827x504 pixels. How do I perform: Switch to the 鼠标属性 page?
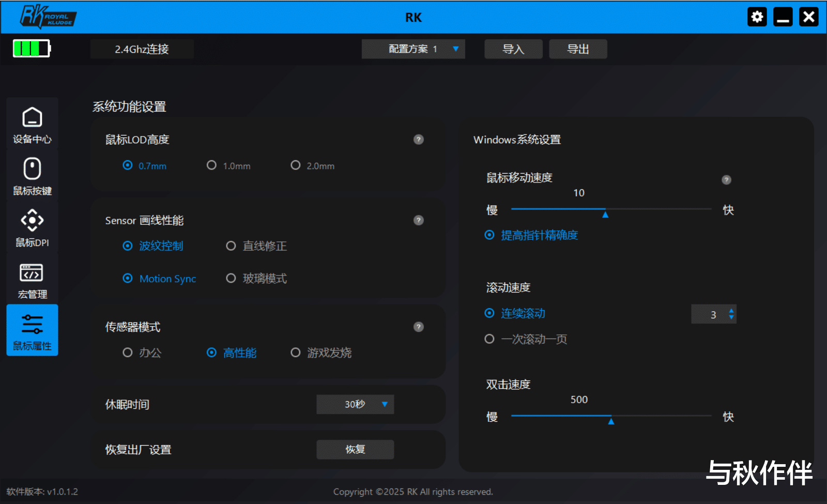(32, 331)
